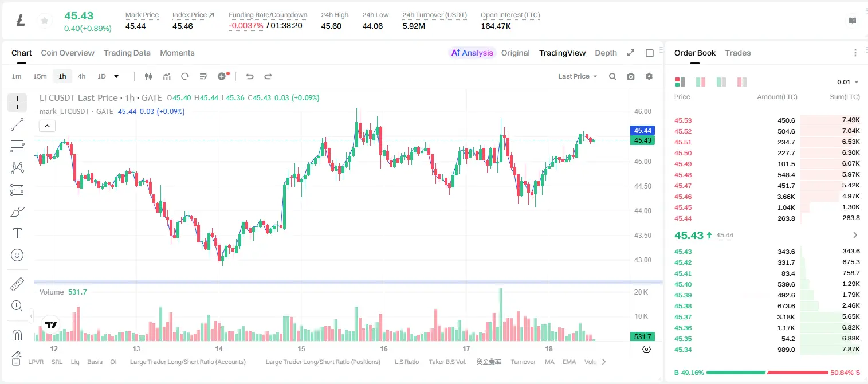Select the Text tool in left toolbar
868x384 pixels.
pos(17,233)
